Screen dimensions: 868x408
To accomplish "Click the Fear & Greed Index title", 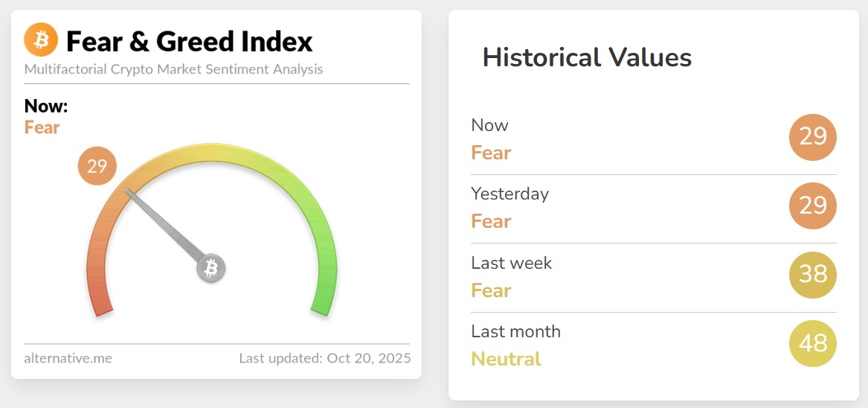I will [189, 41].
